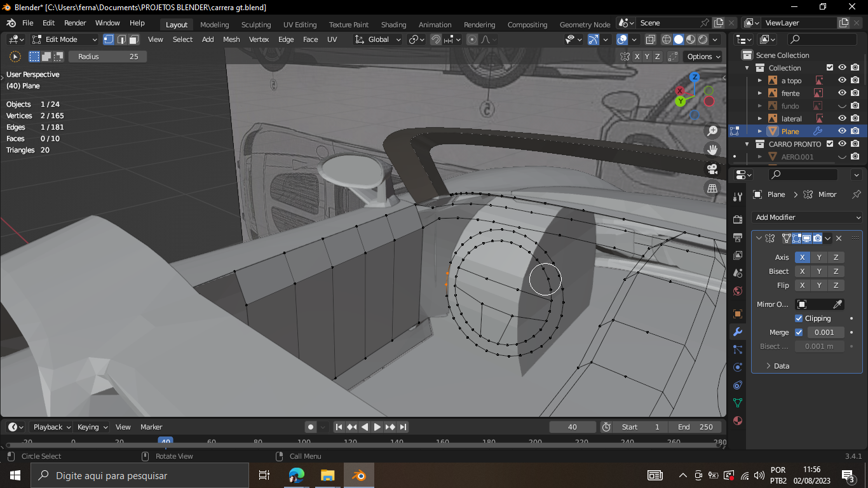The width and height of the screenshot is (868, 488).
Task: Click the zoom magnifier viewport gizmo
Action: pos(712,131)
